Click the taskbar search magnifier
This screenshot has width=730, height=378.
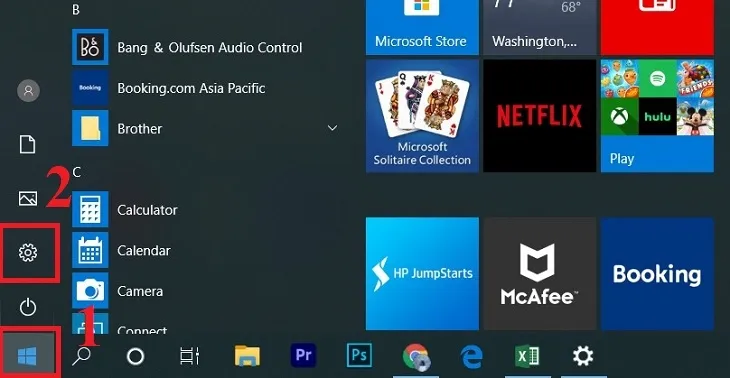point(82,357)
